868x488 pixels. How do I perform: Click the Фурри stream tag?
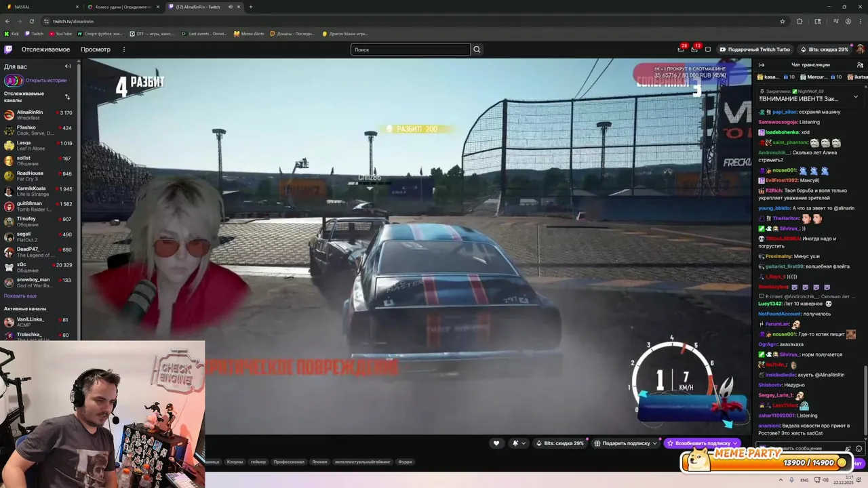[x=406, y=462]
